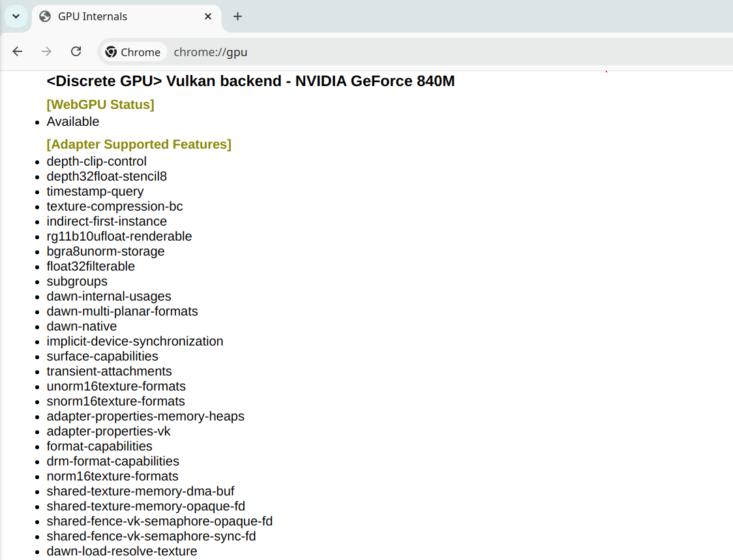
Task: Click the 'adapter-properties-vk' feature
Action: click(x=108, y=430)
